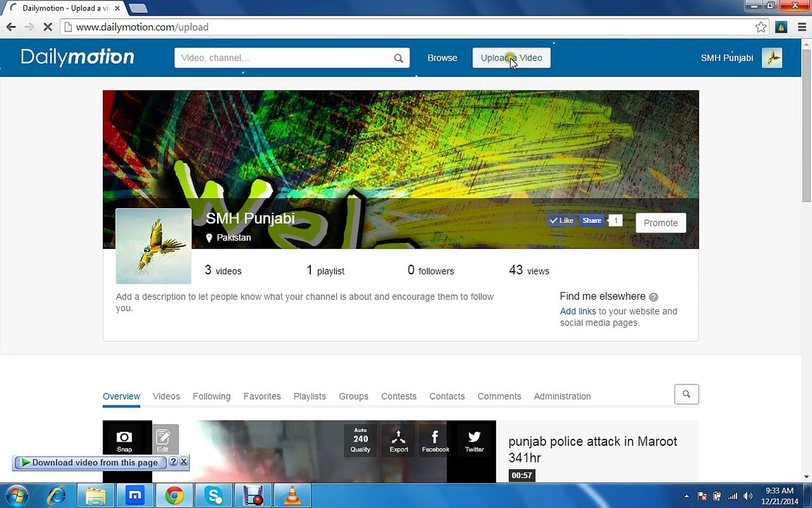Screen dimensions: 812x508
Task: Open VLC media player cone icon
Action: click(x=292, y=495)
